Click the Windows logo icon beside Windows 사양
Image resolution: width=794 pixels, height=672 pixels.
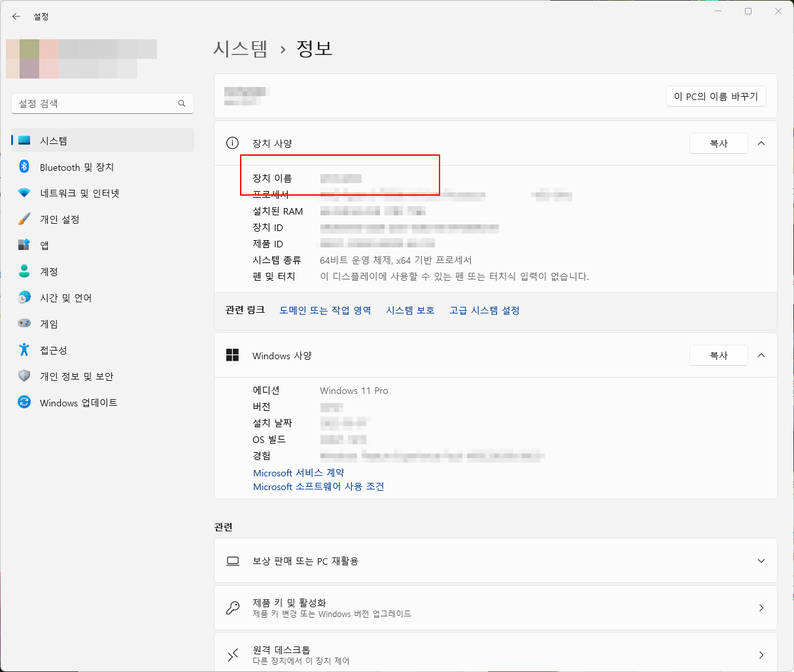(x=232, y=355)
